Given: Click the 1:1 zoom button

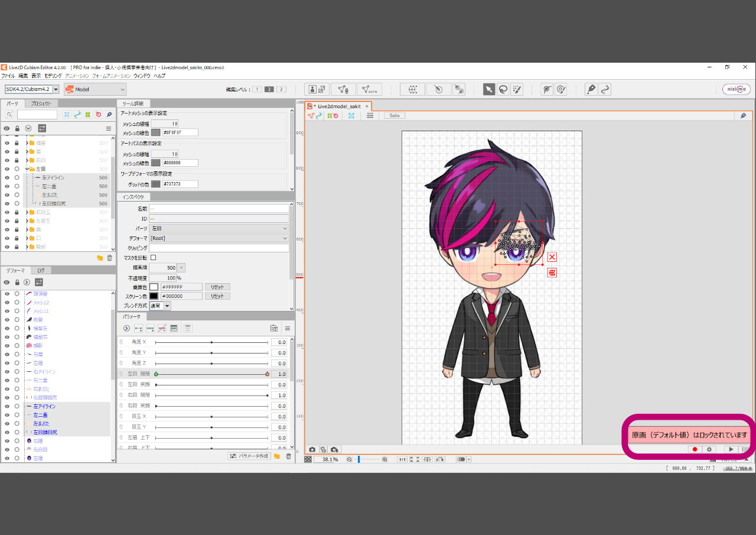Looking at the screenshot, I should click(x=402, y=459).
